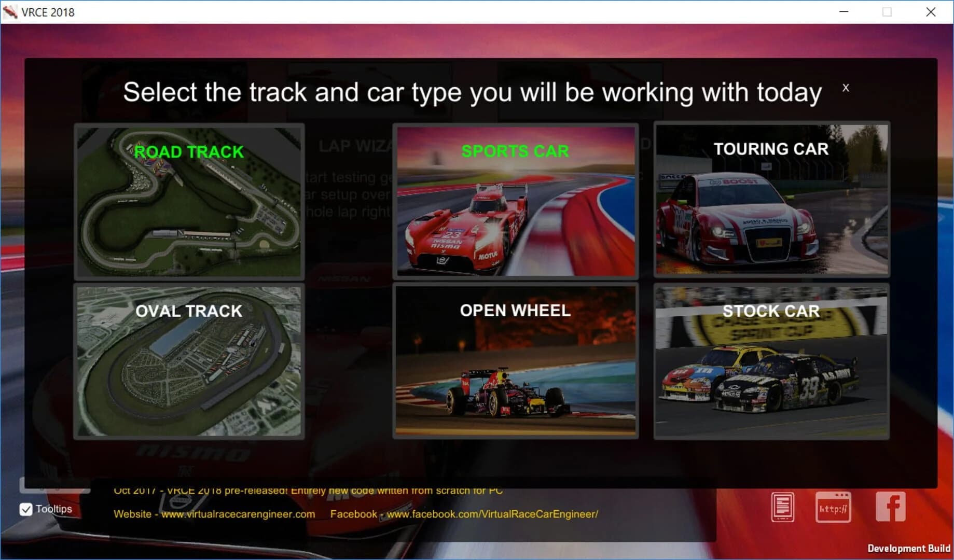Image resolution: width=954 pixels, height=560 pixels.
Task: Choose the TOURING CAR type
Action: 771,207
